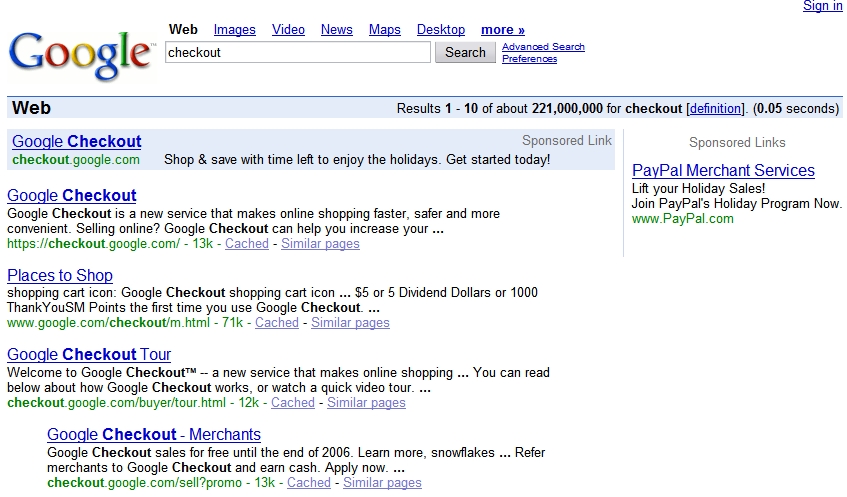Click the Google logo

click(x=82, y=56)
